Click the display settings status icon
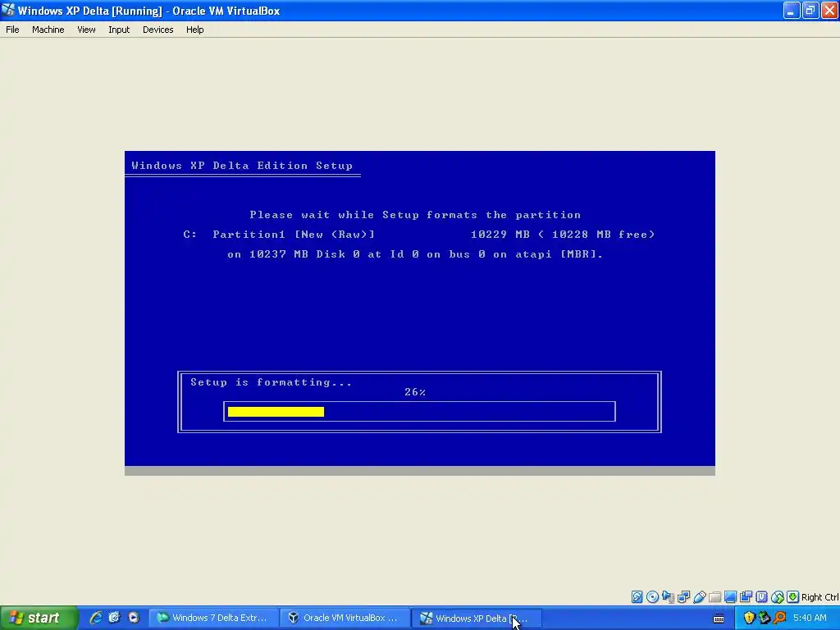 pos(730,597)
